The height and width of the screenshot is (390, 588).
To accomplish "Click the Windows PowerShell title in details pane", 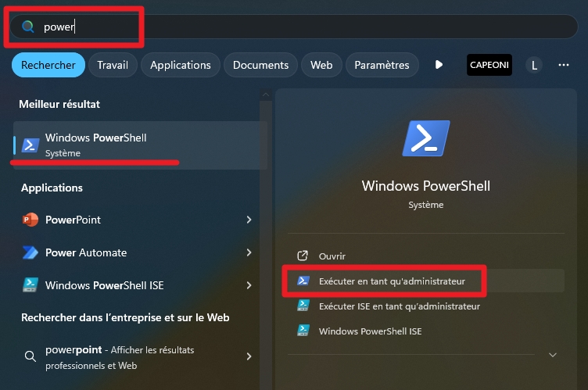I will click(x=426, y=186).
